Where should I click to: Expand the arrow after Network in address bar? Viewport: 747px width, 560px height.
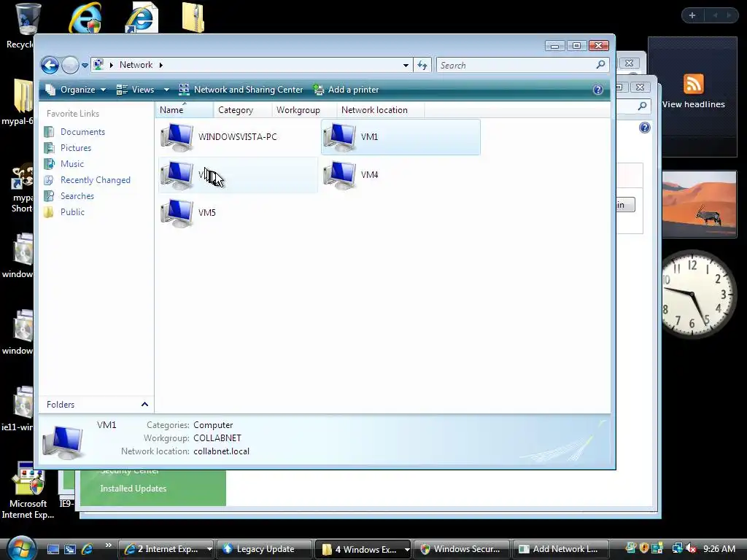tap(161, 65)
